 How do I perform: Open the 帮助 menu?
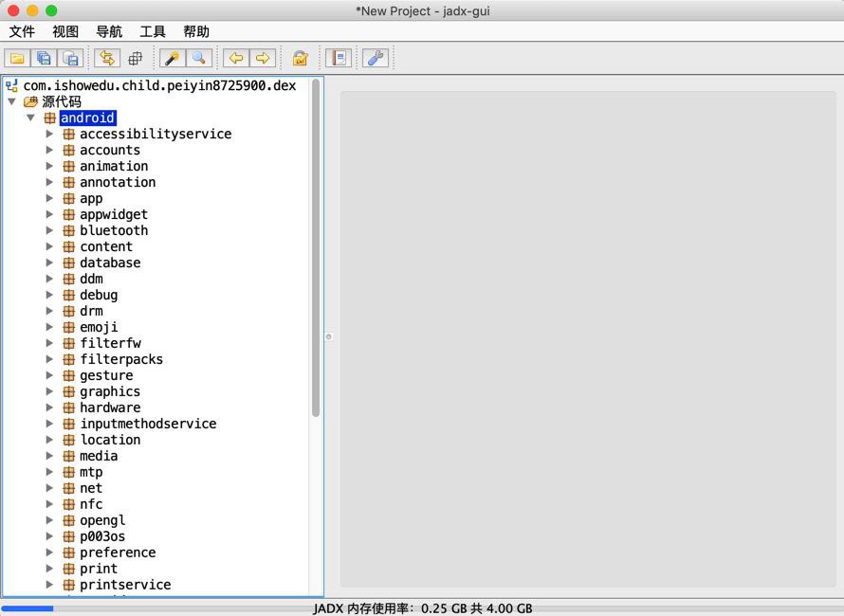(x=196, y=31)
